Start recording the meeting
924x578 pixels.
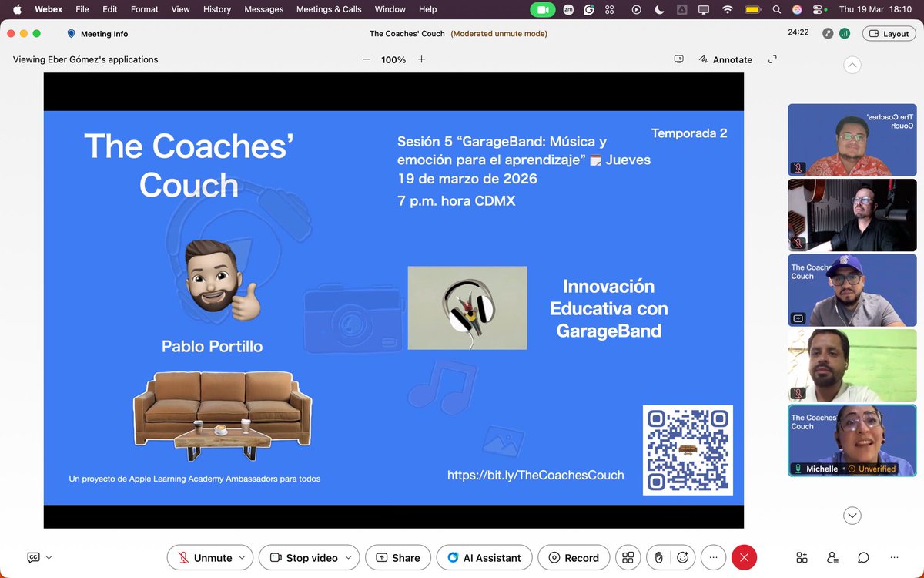pyautogui.click(x=573, y=557)
